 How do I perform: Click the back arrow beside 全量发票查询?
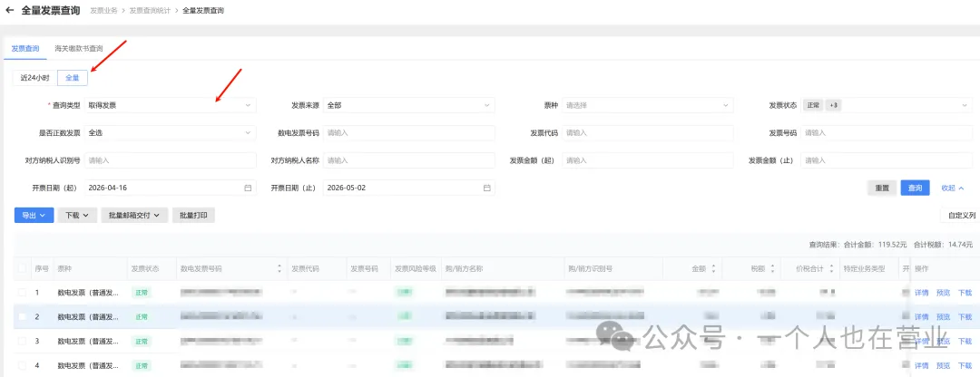(9, 11)
